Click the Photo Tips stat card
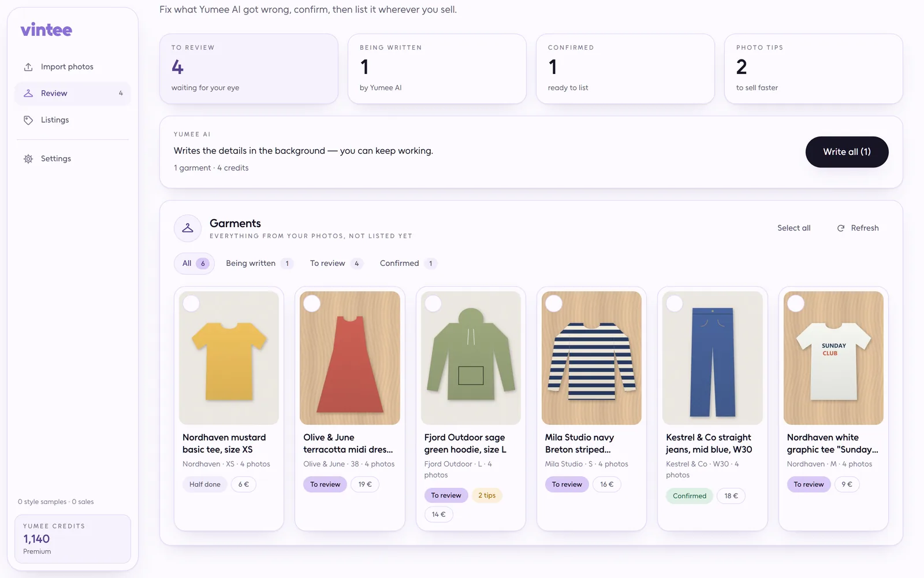This screenshot has width=924, height=578. 814,69
